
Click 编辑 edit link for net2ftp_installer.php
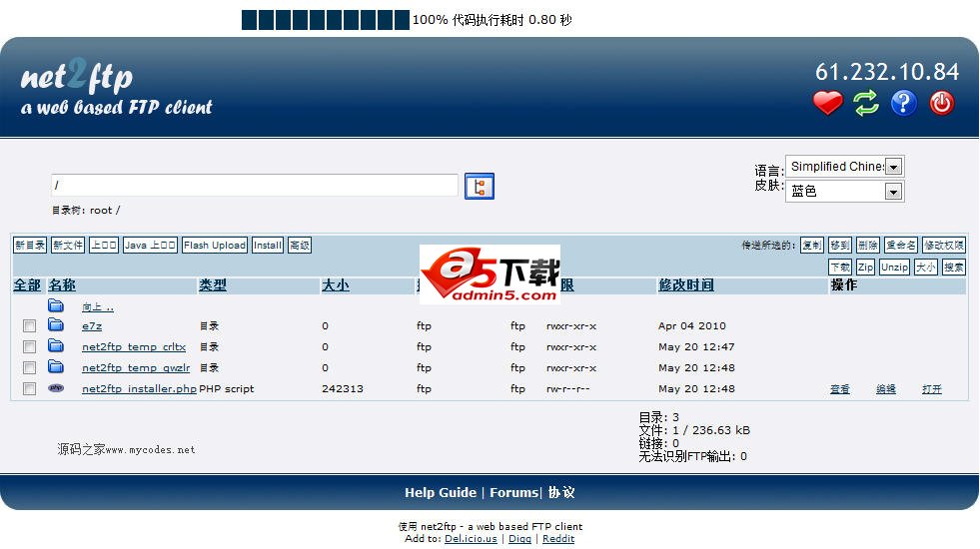(x=886, y=389)
